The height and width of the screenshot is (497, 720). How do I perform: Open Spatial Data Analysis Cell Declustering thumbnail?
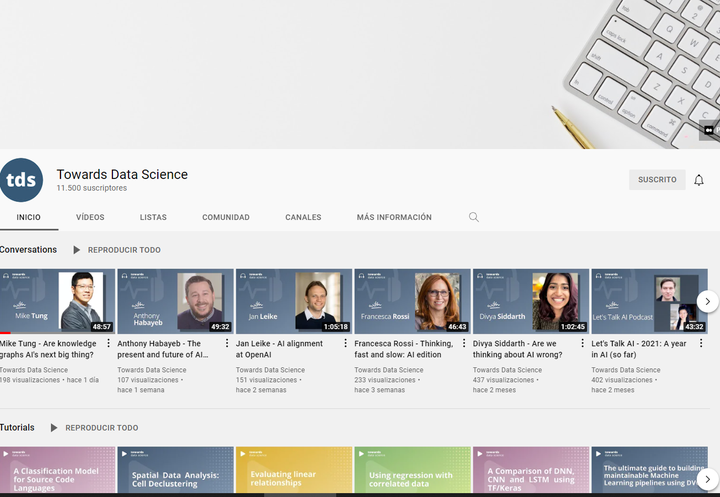coord(175,470)
